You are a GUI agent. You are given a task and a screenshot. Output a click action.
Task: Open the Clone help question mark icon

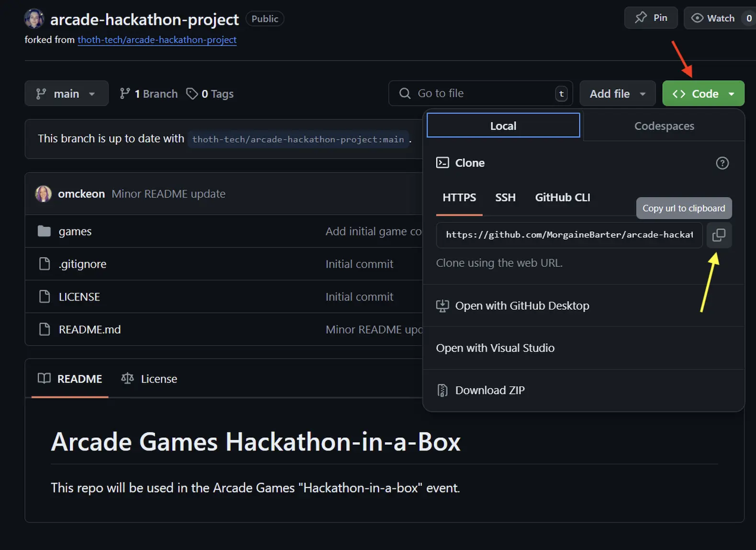(x=722, y=163)
